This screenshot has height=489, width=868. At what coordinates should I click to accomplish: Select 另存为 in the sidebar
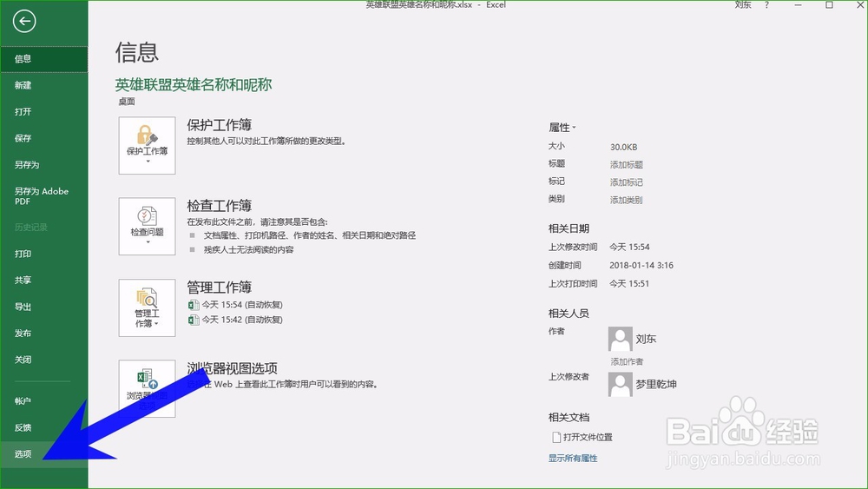point(43,165)
